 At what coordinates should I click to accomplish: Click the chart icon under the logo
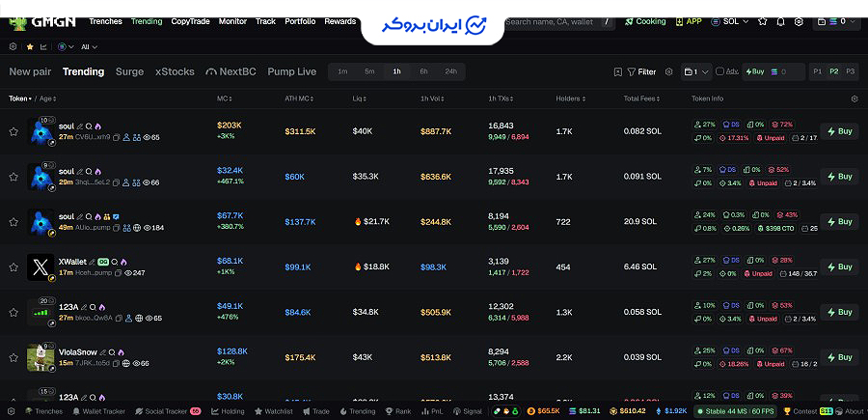pyautogui.click(x=43, y=47)
